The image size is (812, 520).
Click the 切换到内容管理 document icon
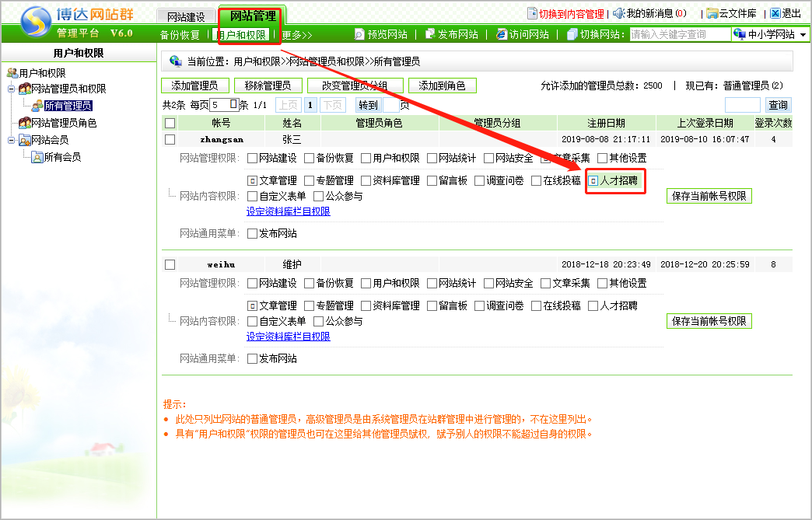[x=532, y=13]
